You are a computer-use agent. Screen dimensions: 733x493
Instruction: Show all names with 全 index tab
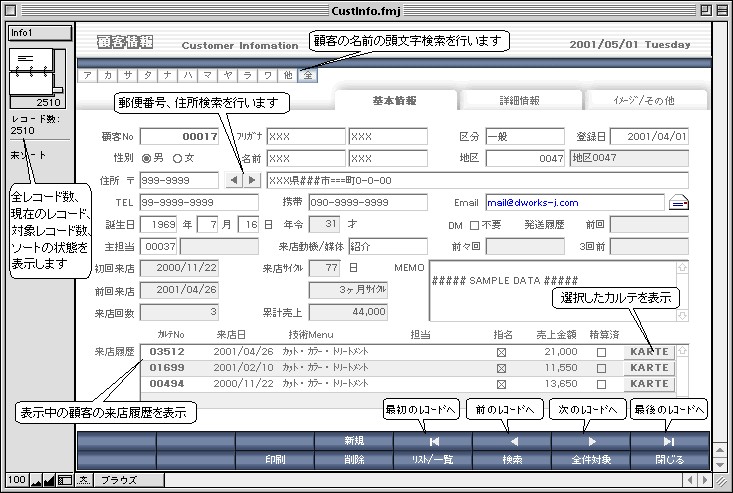pyautogui.click(x=308, y=75)
